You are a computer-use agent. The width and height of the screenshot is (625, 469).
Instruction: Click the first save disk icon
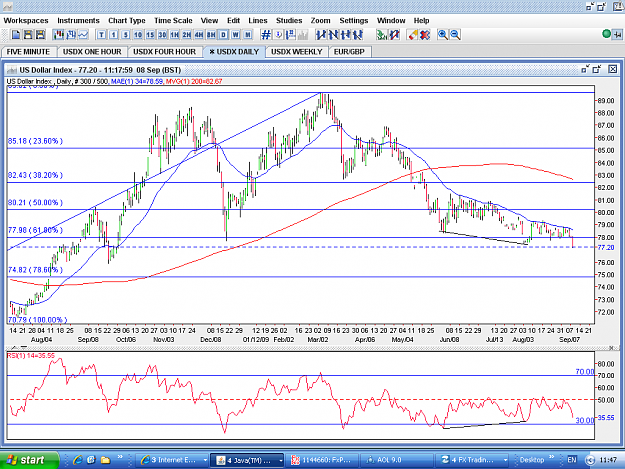[28, 35]
